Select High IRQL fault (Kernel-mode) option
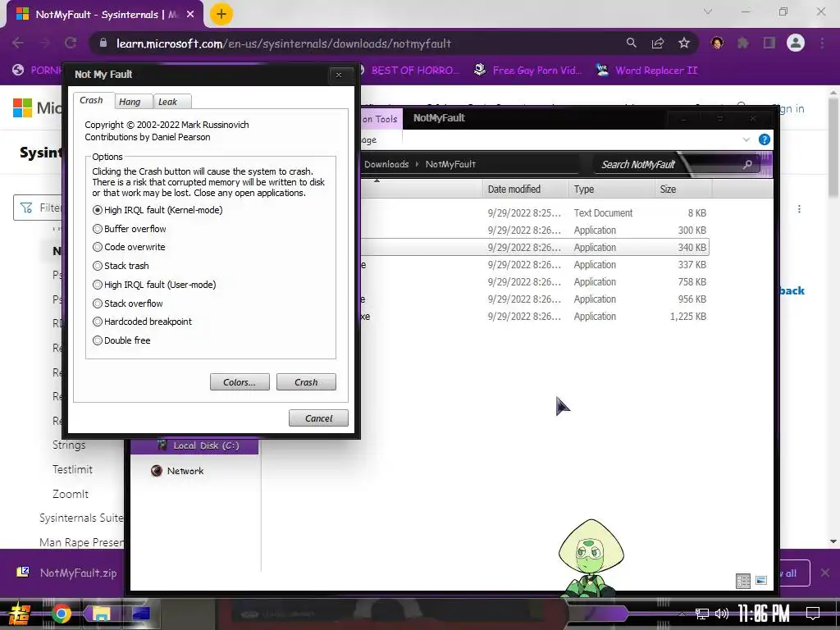The width and height of the screenshot is (840, 630). click(x=157, y=210)
